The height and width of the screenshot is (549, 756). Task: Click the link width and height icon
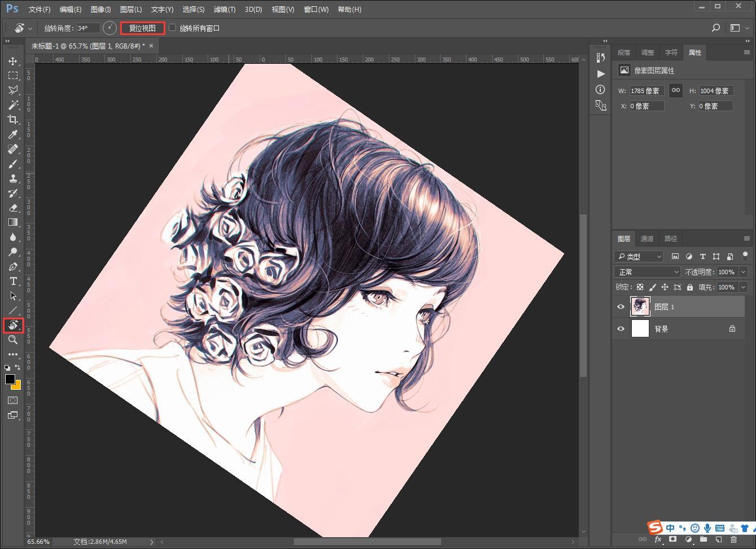(x=675, y=90)
